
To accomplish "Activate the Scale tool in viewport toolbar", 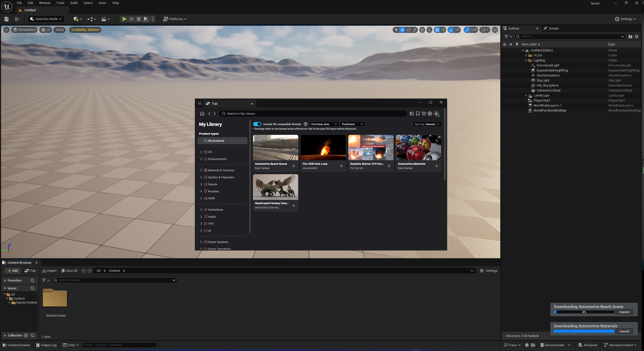I will [x=415, y=30].
